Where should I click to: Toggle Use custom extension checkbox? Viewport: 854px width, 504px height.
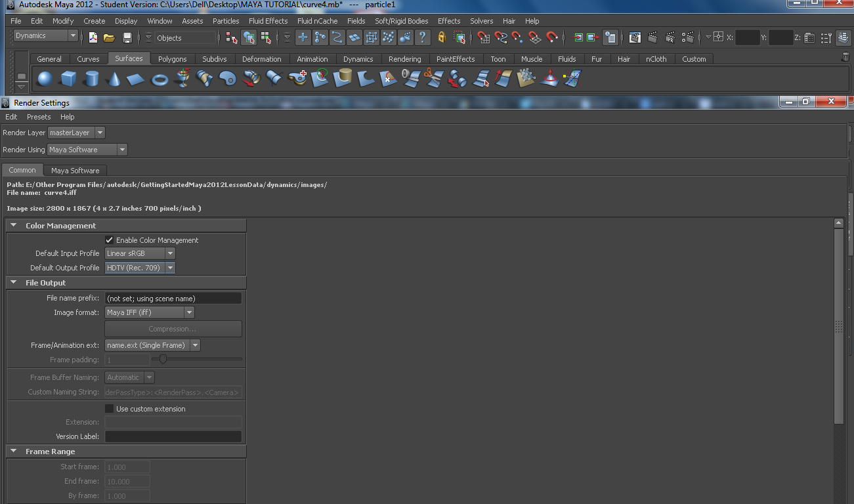109,409
